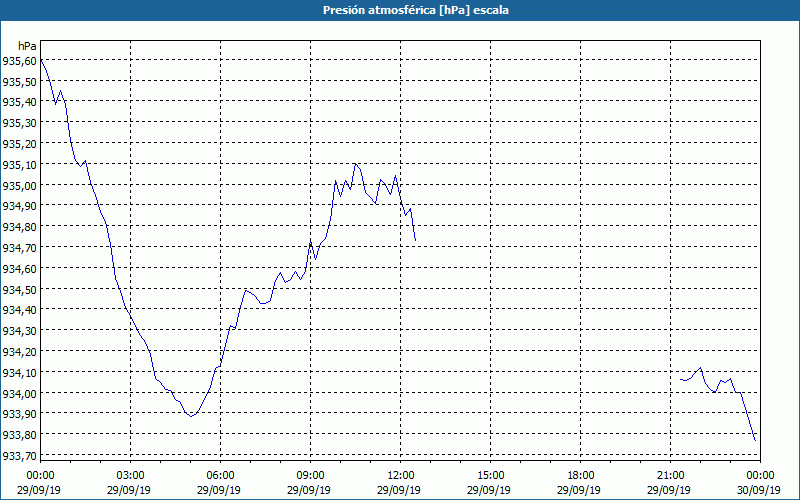Click the 935,30 y-axis value

pos(19,123)
